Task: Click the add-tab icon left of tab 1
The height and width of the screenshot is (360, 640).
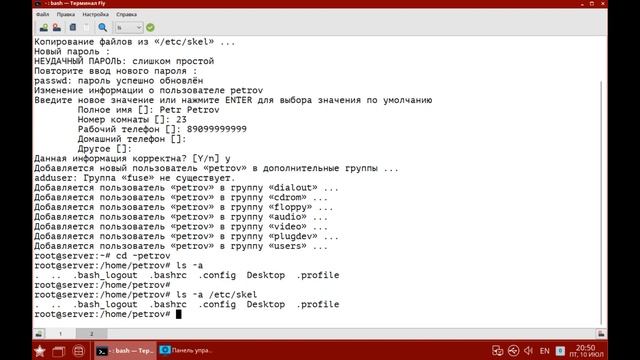Action: click(39, 333)
